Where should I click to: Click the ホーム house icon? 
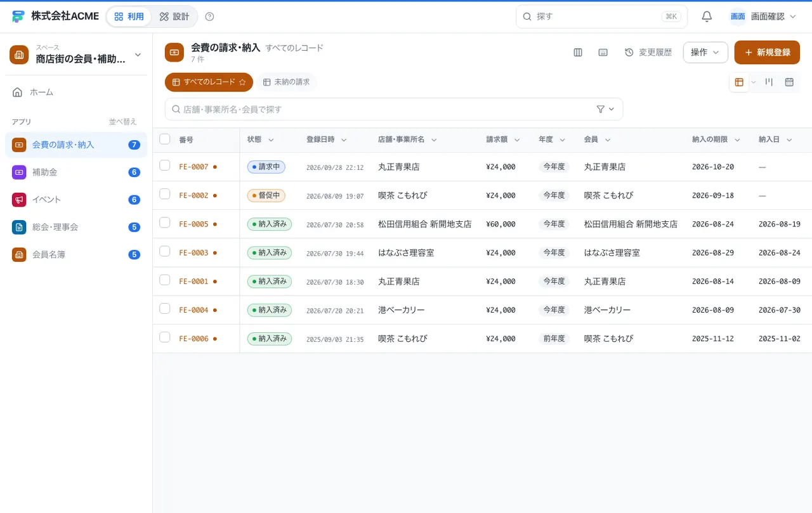click(18, 92)
